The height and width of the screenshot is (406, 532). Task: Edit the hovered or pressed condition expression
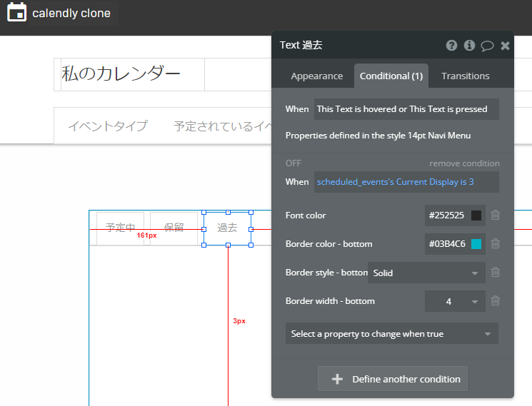click(x=406, y=109)
